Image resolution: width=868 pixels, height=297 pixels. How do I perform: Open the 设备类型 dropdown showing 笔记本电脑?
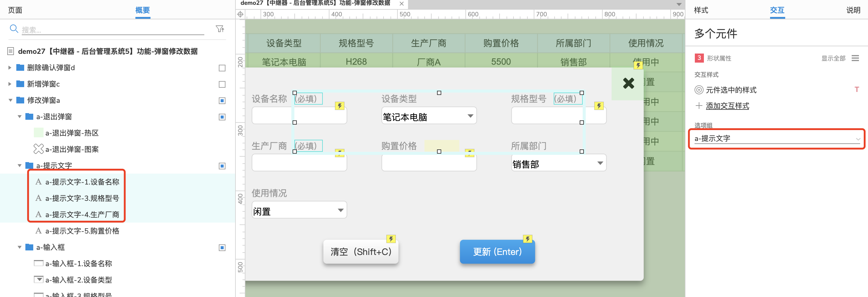429,116
